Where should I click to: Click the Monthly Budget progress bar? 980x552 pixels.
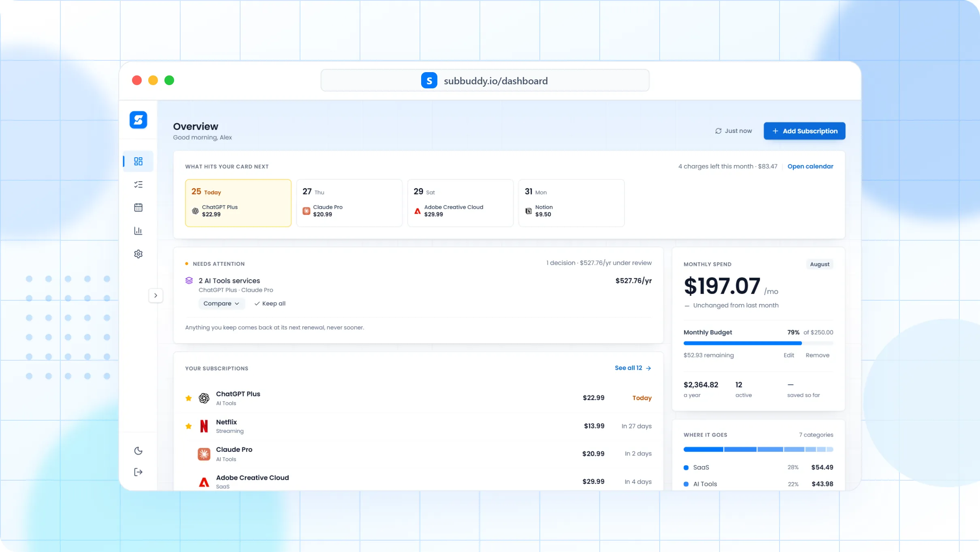(x=758, y=343)
